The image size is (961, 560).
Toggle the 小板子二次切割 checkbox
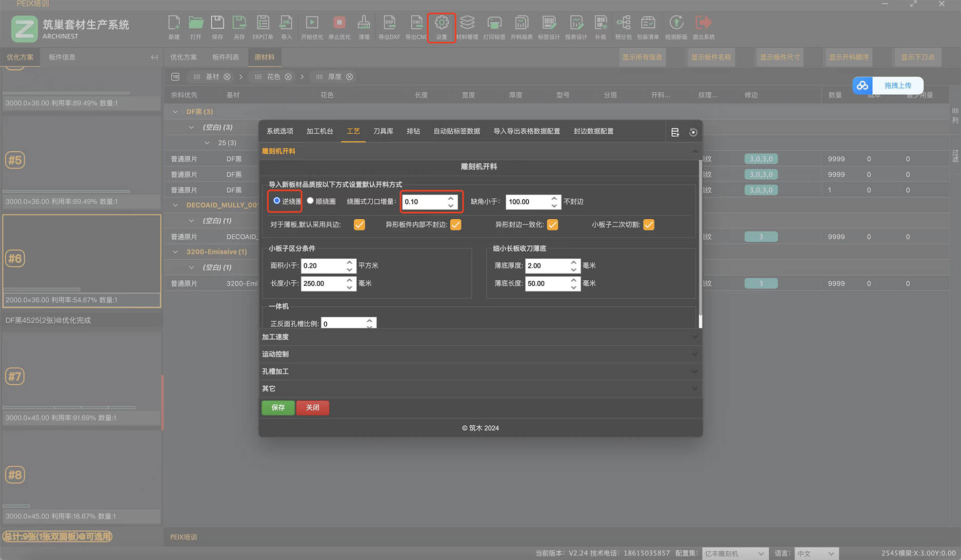click(649, 224)
